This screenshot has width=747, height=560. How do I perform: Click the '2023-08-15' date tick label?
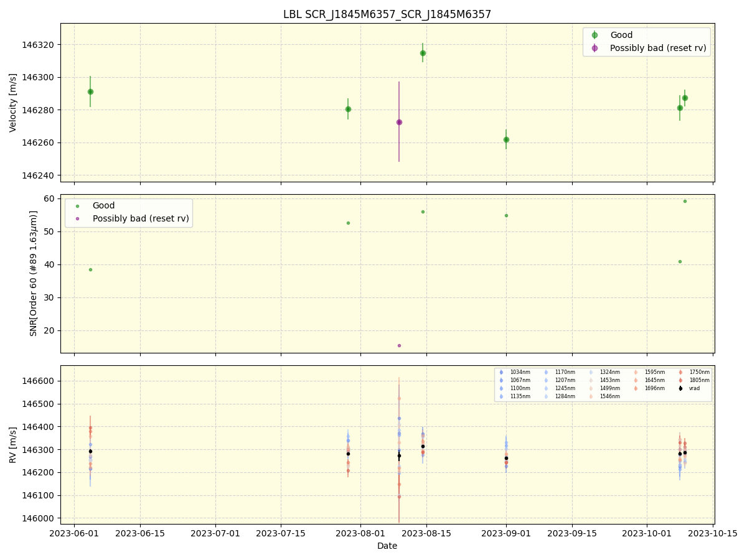426,533
